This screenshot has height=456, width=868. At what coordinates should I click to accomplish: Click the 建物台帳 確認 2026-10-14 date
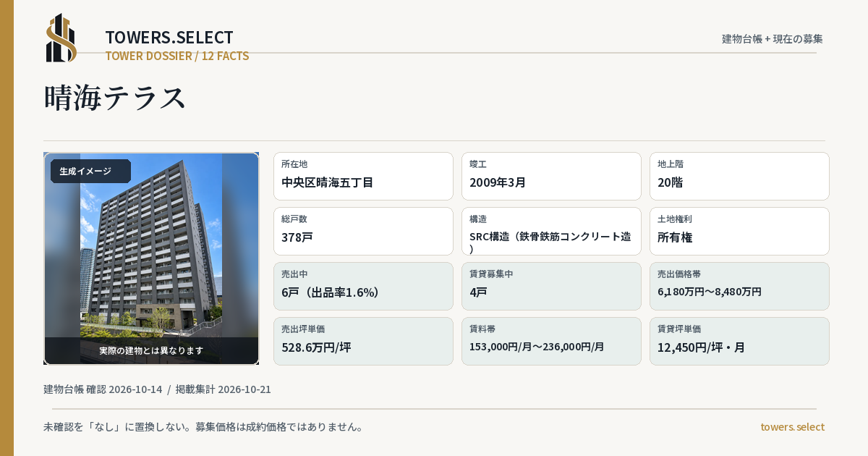[103, 389]
